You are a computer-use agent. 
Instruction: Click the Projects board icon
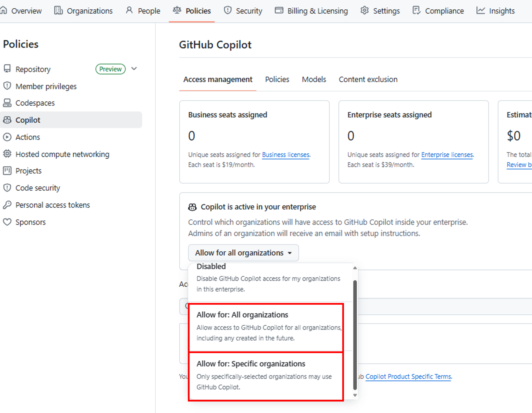(7, 171)
